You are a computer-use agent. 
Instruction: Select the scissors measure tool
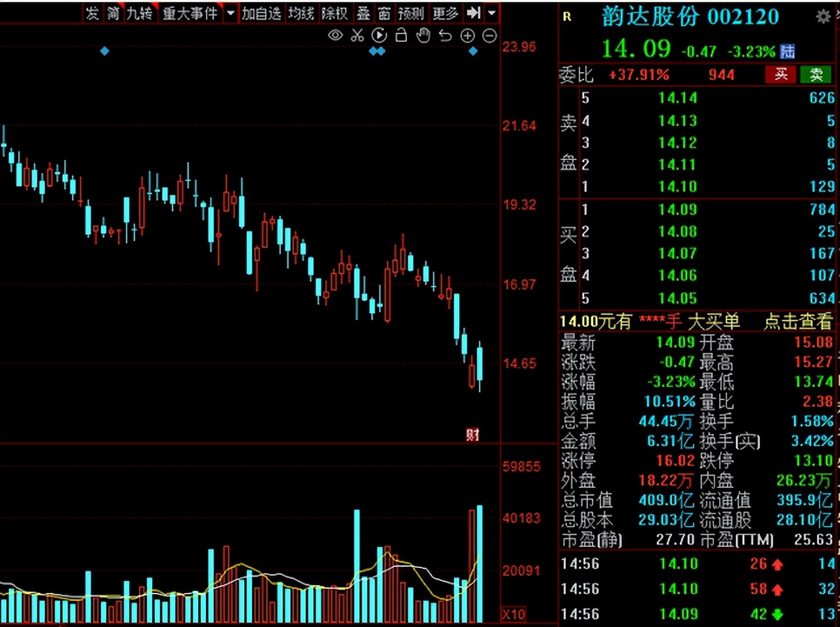tap(357, 35)
